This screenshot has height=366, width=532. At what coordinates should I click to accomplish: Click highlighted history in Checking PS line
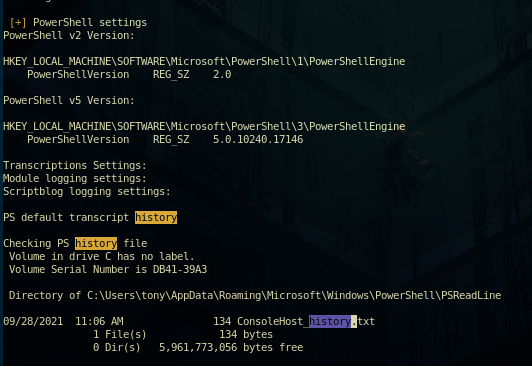96,243
